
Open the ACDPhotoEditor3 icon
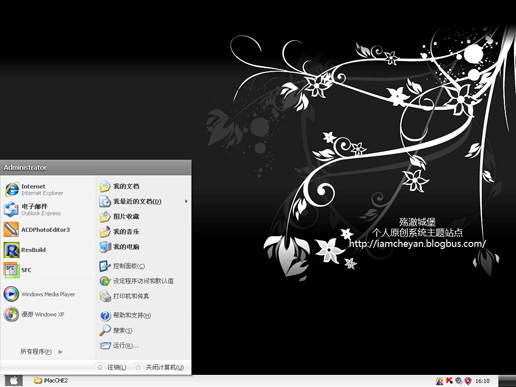coord(11,230)
